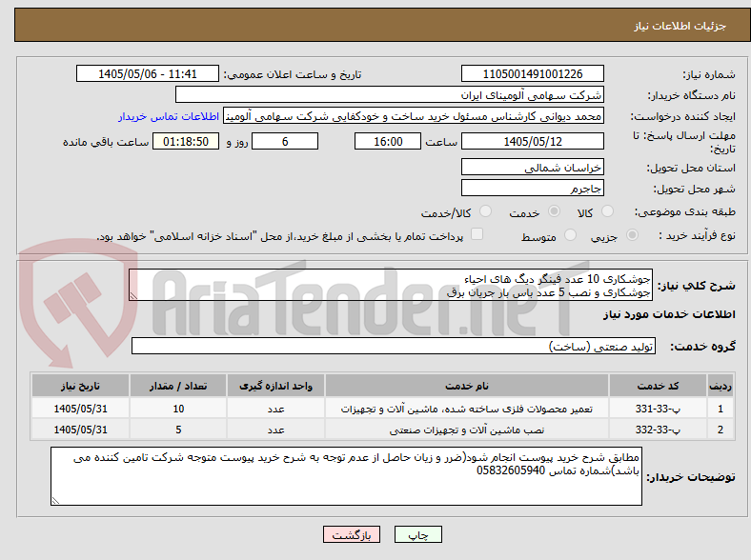This screenshot has height=560, width=751.
Task: Click the بازگشت (back) button
Action: pyautogui.click(x=352, y=534)
